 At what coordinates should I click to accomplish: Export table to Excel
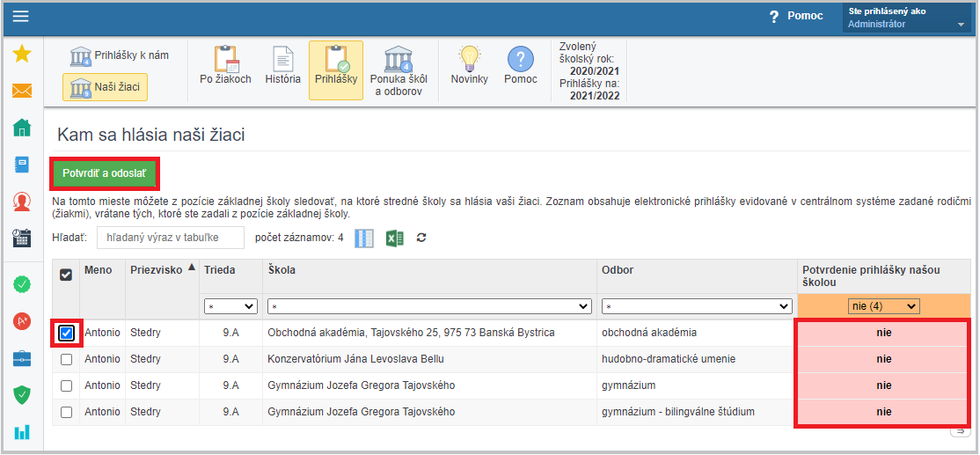[394, 239]
